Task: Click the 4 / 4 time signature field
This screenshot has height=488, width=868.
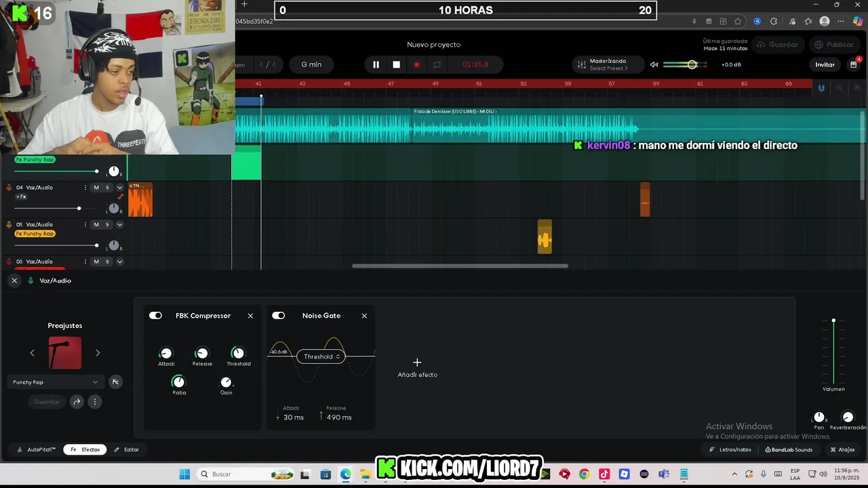Action: 267,64
